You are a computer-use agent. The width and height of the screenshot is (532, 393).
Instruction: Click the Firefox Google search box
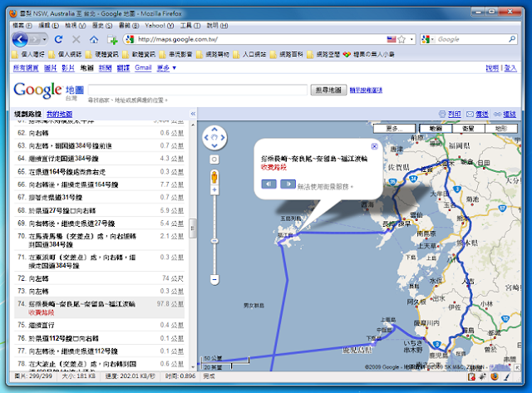(x=471, y=39)
